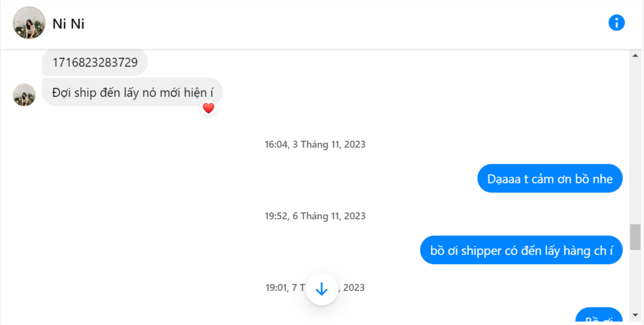
Task: Click the scrollbar track above the thumb
Action: [x=635, y=143]
